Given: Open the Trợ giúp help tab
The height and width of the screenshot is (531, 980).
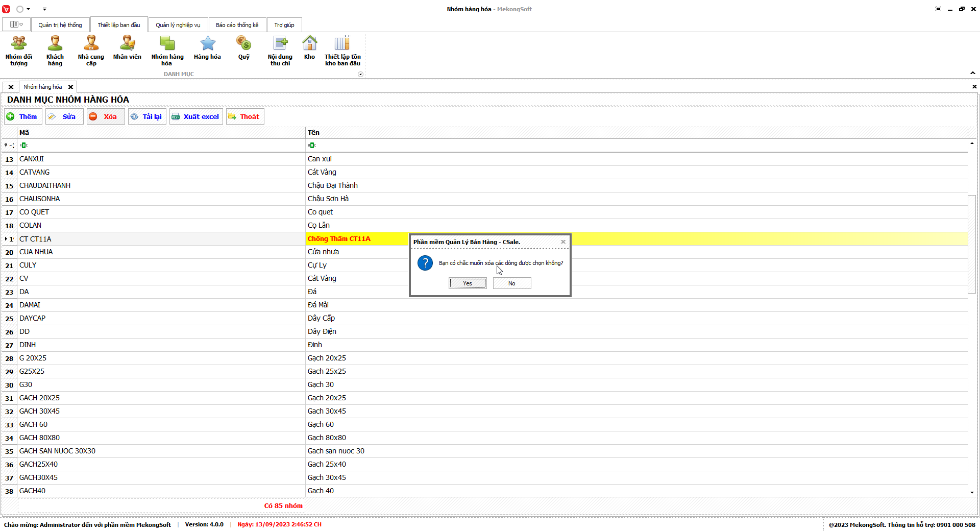Looking at the screenshot, I should tap(284, 25).
